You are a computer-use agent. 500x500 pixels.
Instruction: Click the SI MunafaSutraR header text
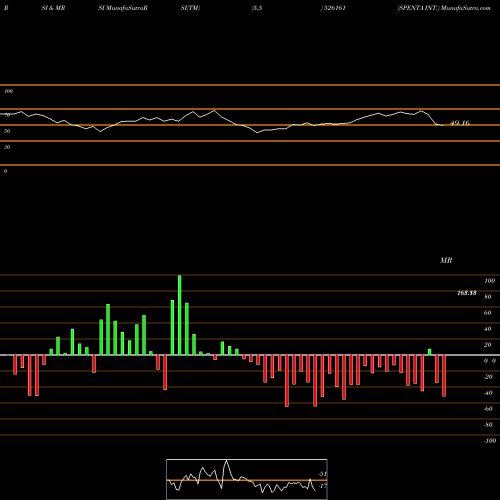pos(123,8)
